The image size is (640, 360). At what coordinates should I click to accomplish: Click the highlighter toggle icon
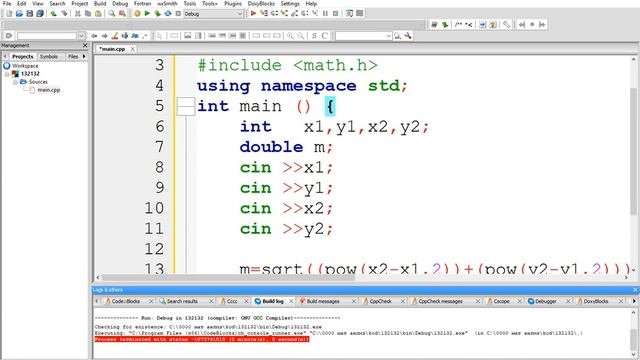pos(115,36)
